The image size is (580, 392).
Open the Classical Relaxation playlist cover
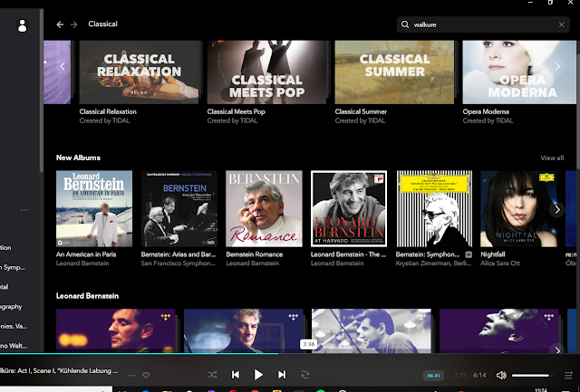[139, 72]
